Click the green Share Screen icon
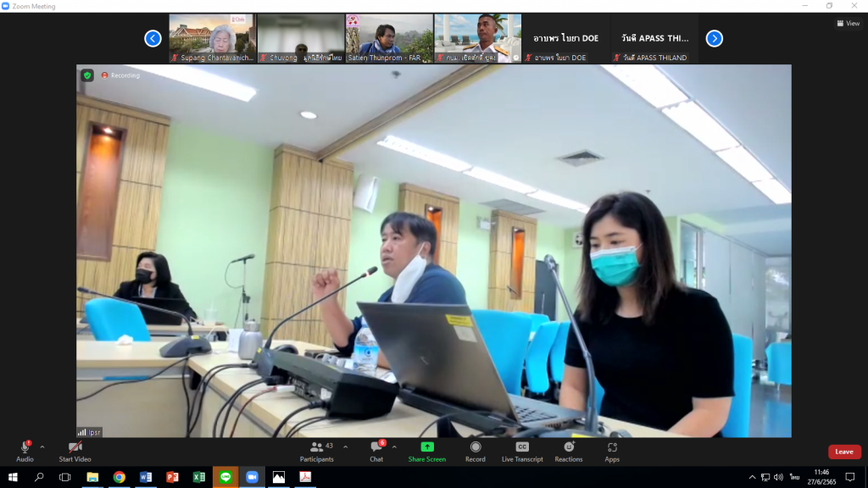Viewport: 868px width, 488px height. (426, 447)
